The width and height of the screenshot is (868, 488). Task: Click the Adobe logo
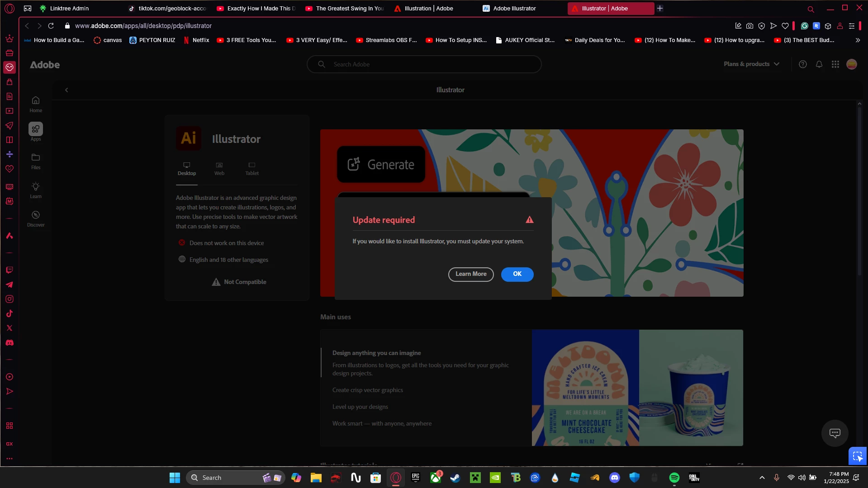[45, 65]
